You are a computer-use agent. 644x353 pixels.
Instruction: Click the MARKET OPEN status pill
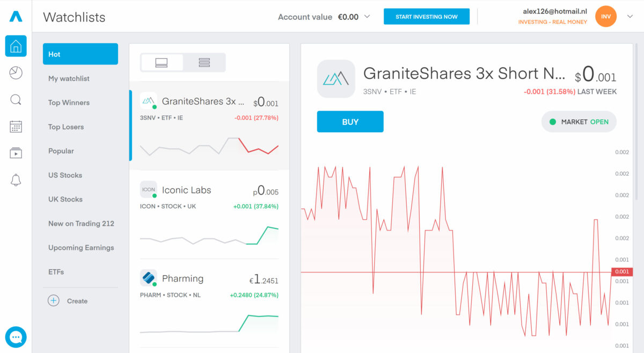click(579, 122)
